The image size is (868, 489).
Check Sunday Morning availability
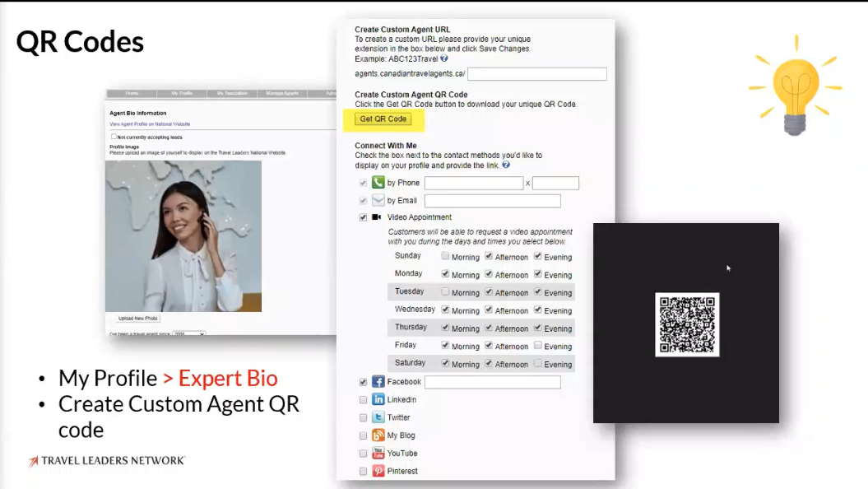coord(445,256)
